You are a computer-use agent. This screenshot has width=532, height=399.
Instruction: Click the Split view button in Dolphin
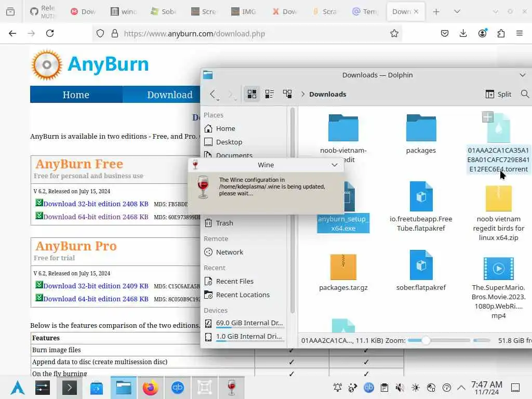point(498,94)
